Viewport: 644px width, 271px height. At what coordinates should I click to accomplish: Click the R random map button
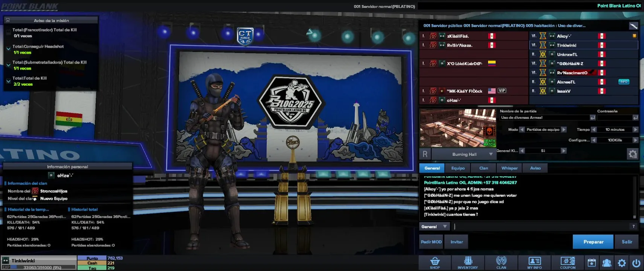pyautogui.click(x=425, y=154)
